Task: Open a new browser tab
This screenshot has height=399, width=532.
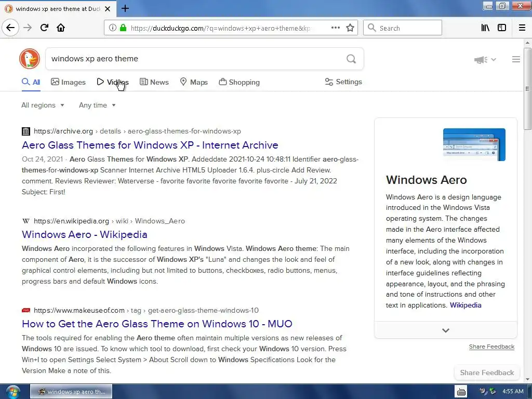Action: click(125, 8)
